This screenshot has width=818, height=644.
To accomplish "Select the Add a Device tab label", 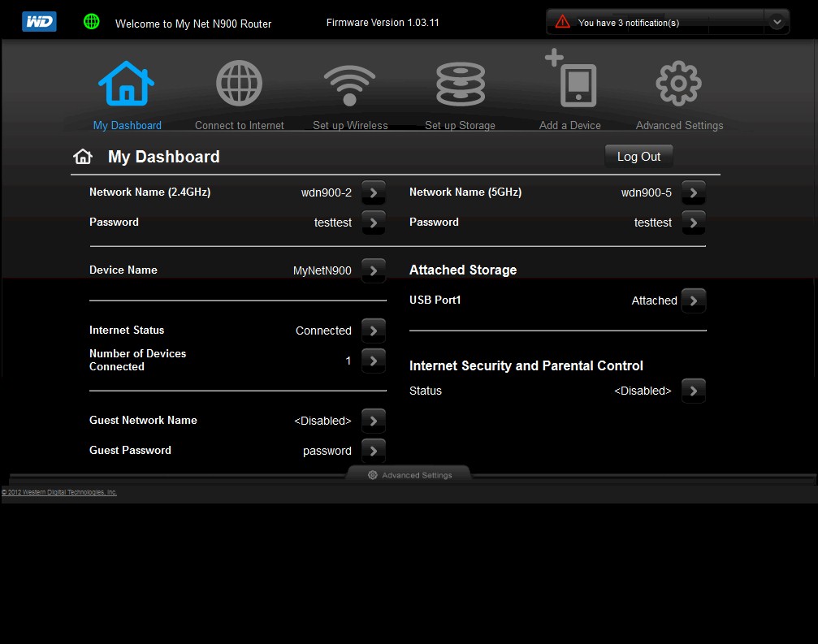I will click(x=570, y=126).
